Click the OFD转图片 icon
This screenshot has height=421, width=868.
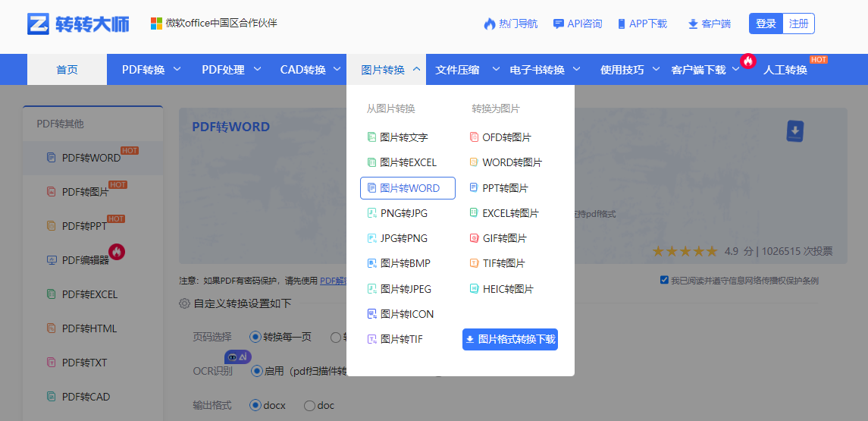pyautogui.click(x=474, y=137)
